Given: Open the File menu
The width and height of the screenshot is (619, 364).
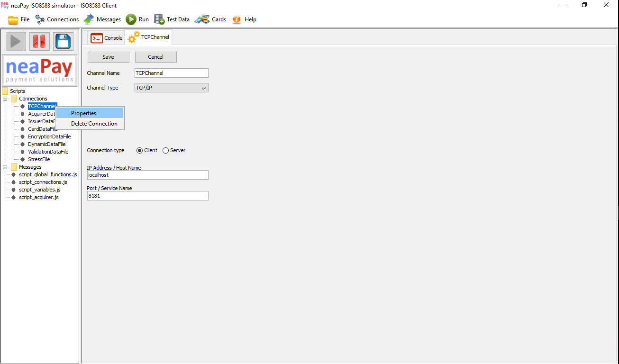Looking at the screenshot, I should tap(25, 19).
